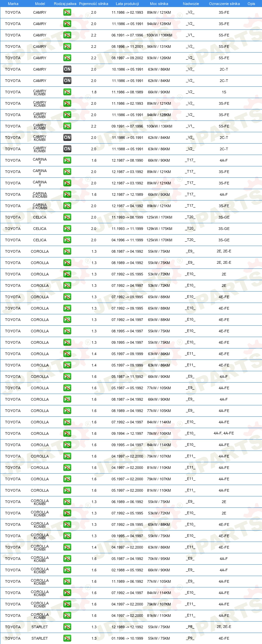This screenshot has width=262, height=644.
Task: Select the date range 11.1993 -> 11.1999
Action: pyautogui.click(x=127, y=229)
